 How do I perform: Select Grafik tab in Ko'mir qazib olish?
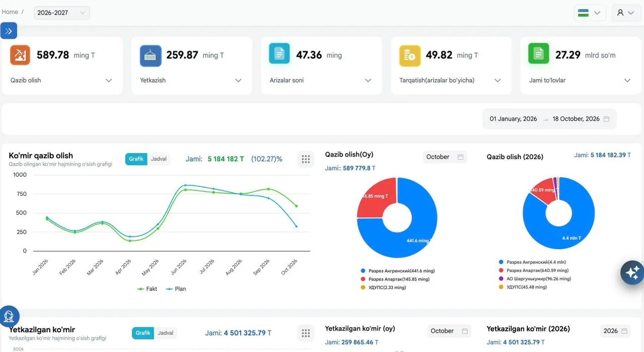coord(136,159)
